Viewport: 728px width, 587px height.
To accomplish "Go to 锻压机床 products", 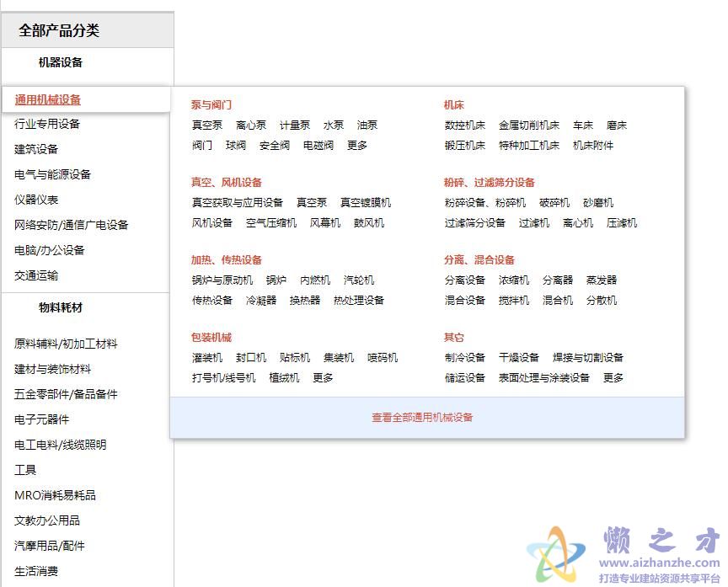I will tap(465, 145).
